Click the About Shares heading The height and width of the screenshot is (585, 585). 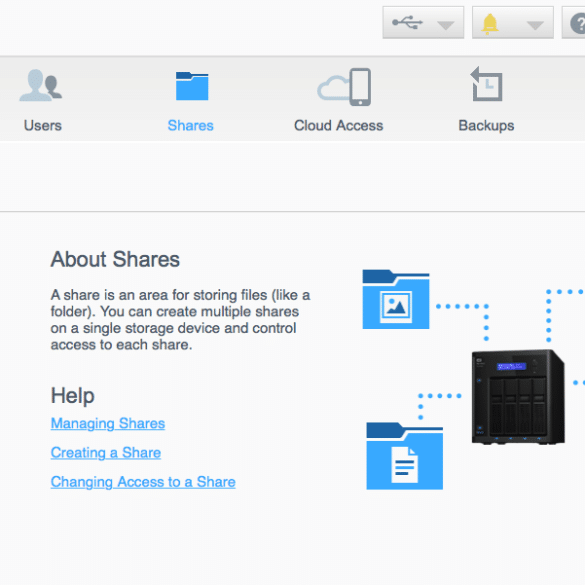point(115,259)
